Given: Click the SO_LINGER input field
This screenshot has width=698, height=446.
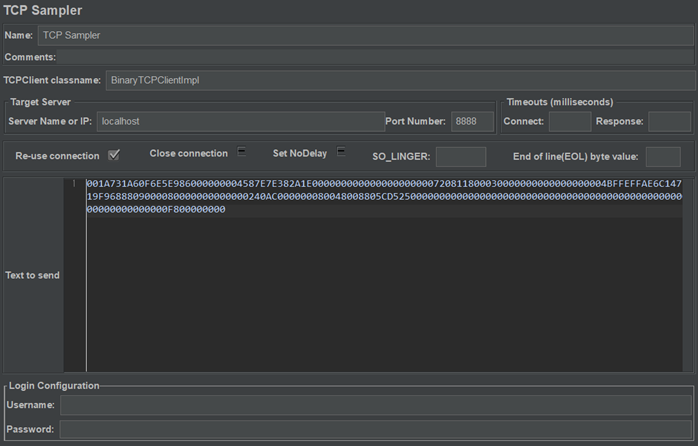Looking at the screenshot, I should tap(461, 157).
